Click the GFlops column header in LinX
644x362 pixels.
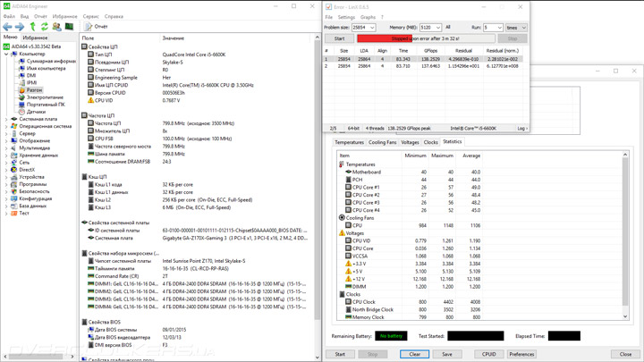[x=430, y=51]
